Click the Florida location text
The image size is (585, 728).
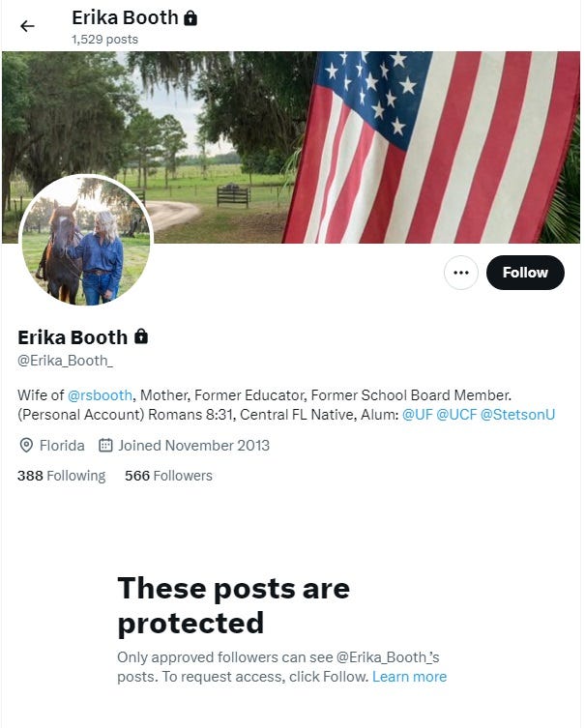pos(62,446)
